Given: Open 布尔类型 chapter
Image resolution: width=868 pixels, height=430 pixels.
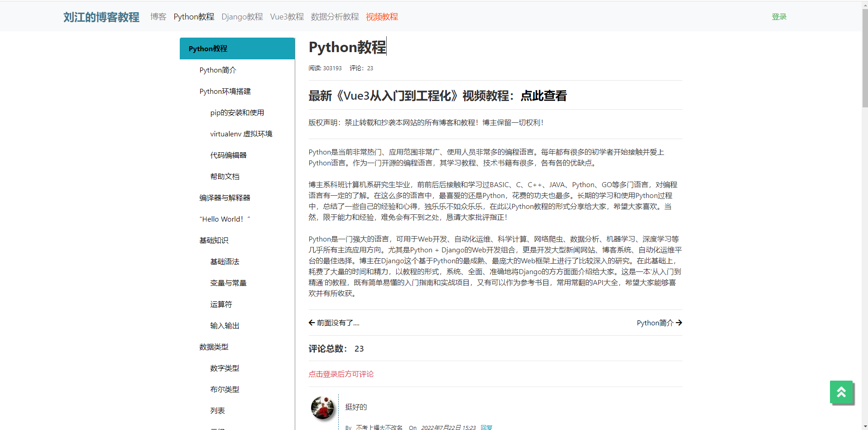Looking at the screenshot, I should point(225,389).
